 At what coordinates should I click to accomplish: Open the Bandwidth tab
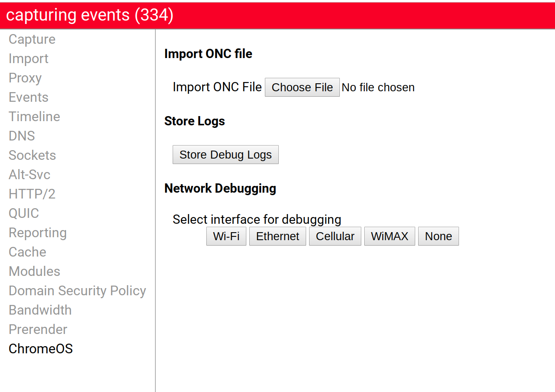(40, 310)
